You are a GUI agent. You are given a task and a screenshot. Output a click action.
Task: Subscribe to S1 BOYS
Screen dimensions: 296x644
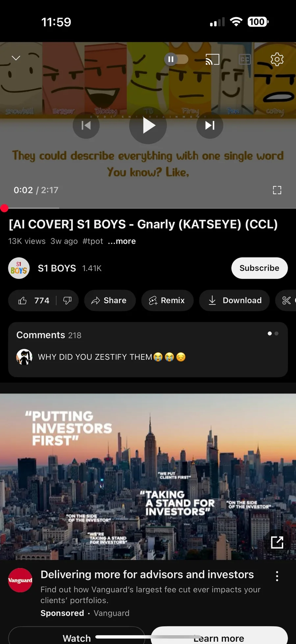[259, 268]
